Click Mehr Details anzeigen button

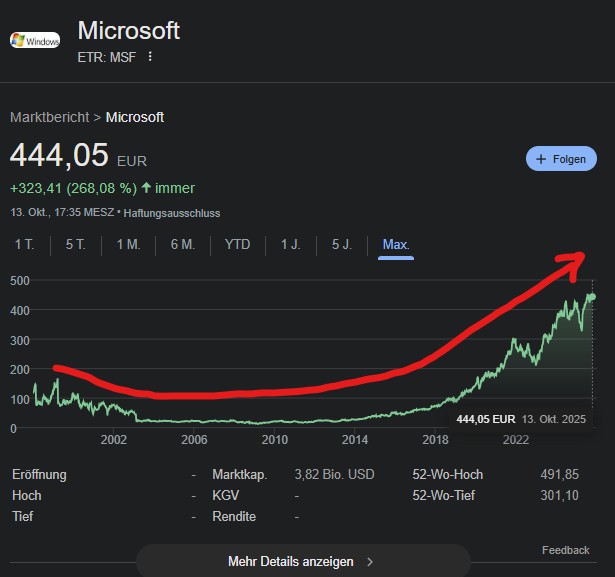[x=303, y=561]
